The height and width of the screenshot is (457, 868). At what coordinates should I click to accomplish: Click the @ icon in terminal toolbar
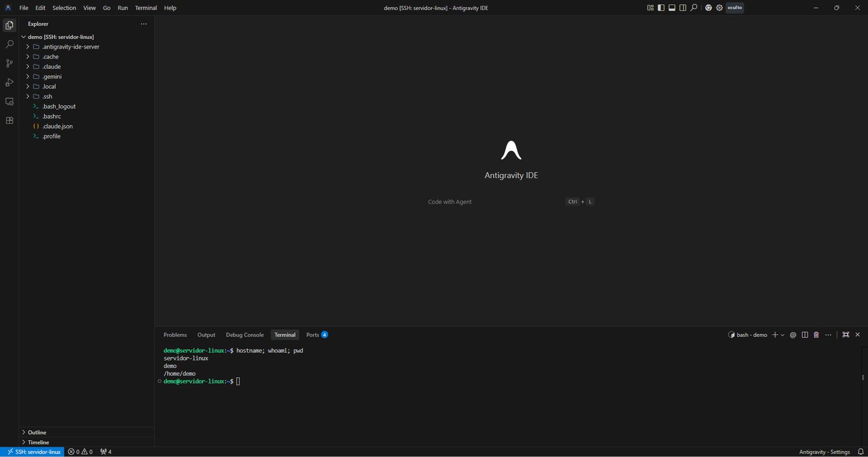pyautogui.click(x=793, y=335)
